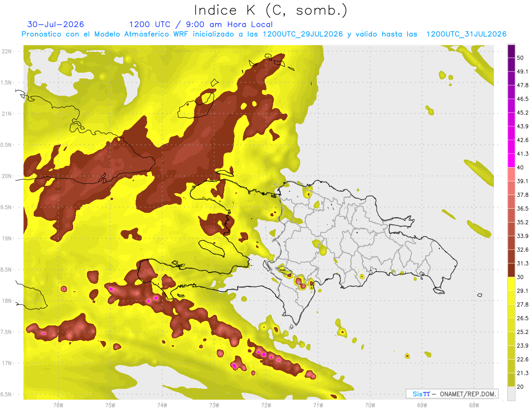Click the colorbar value "31.3"
This screenshot has height=411, width=532.
(523, 263)
